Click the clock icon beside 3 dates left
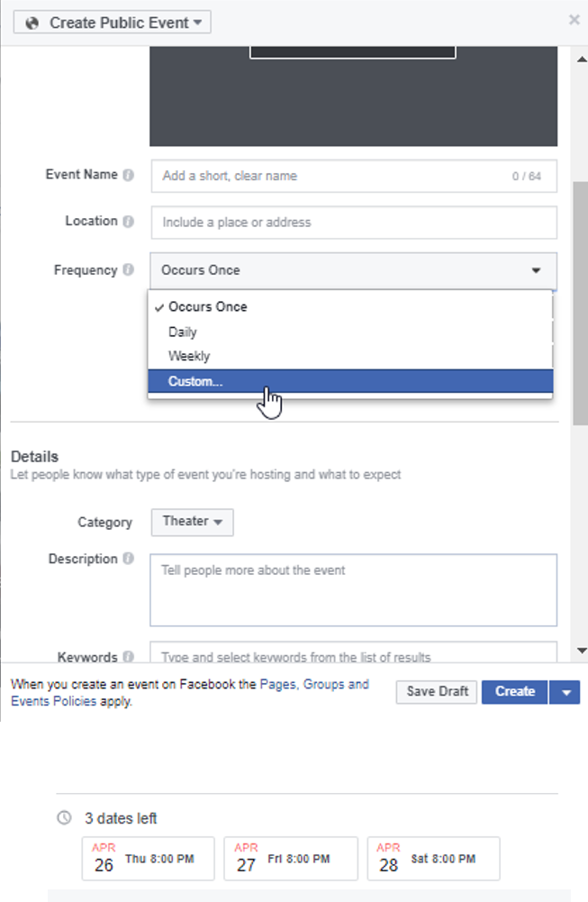 point(64,817)
